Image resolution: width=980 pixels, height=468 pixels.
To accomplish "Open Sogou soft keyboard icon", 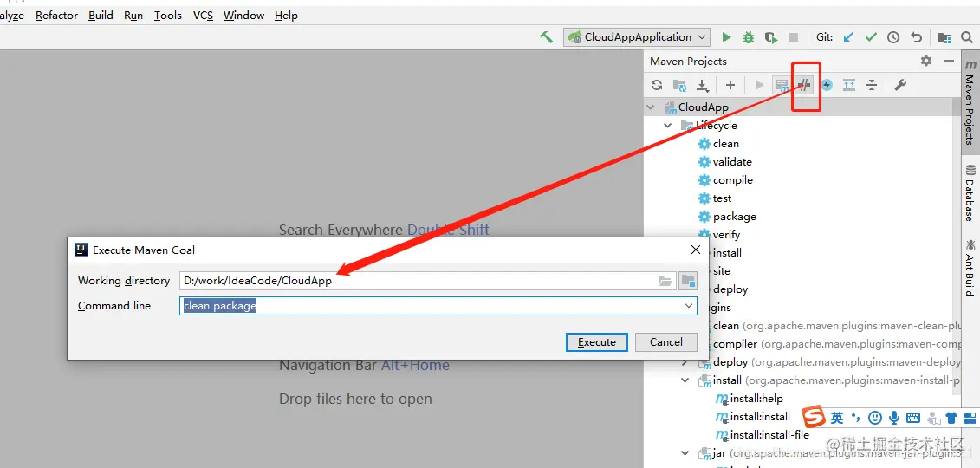I will (913, 418).
